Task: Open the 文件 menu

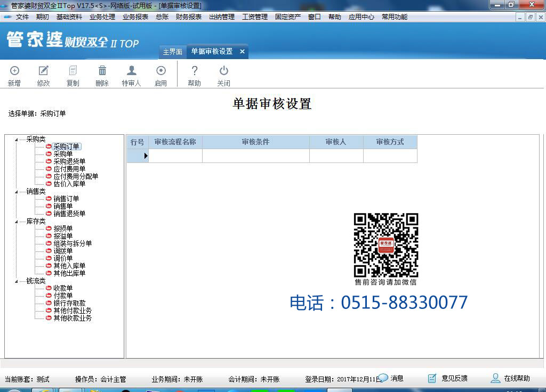Action: [x=22, y=17]
